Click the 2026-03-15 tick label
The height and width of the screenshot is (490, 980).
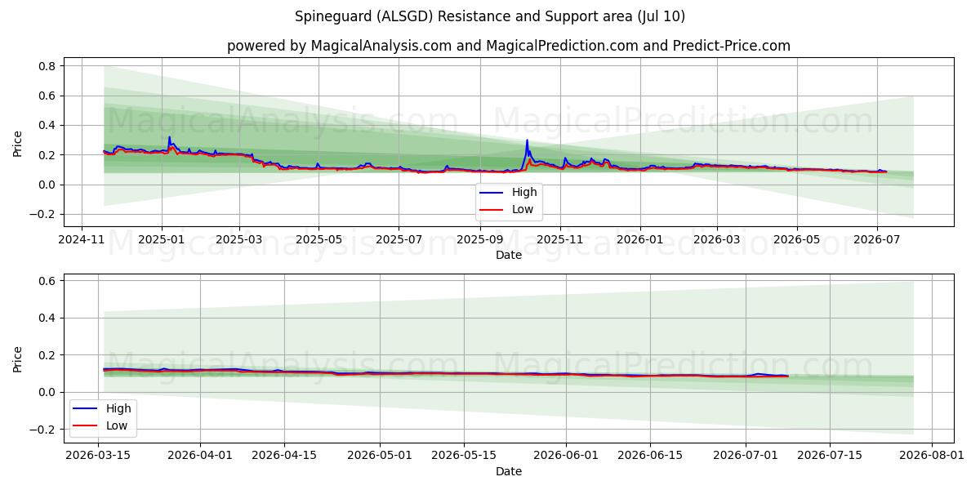pyautogui.click(x=99, y=456)
